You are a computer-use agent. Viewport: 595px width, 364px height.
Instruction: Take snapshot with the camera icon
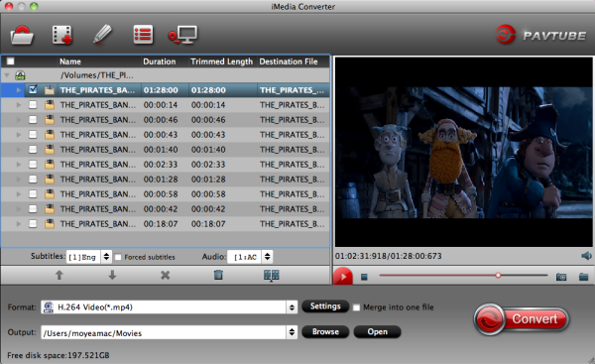click(561, 277)
